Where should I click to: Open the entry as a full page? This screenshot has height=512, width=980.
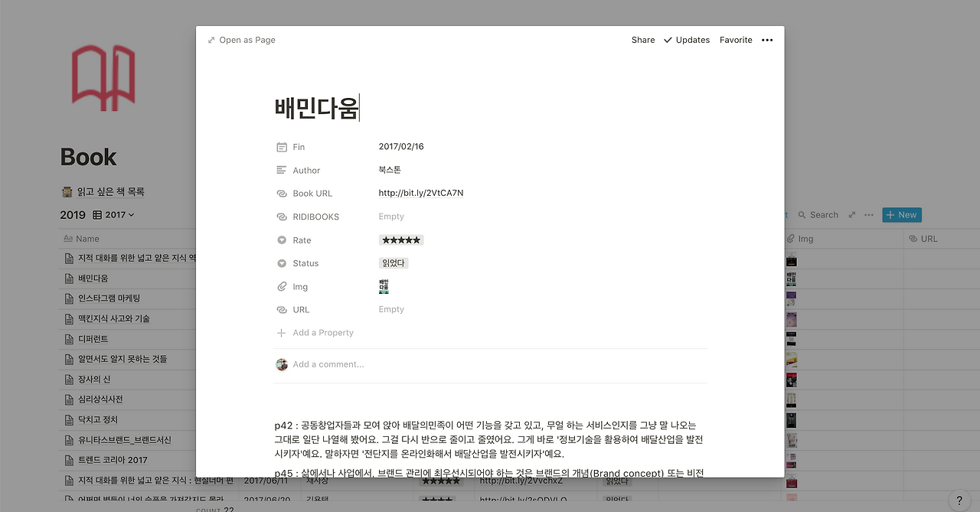click(x=241, y=40)
